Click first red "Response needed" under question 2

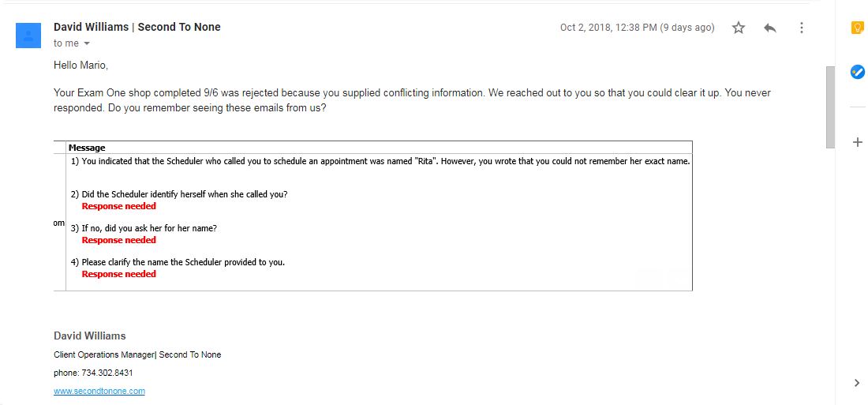119,206
